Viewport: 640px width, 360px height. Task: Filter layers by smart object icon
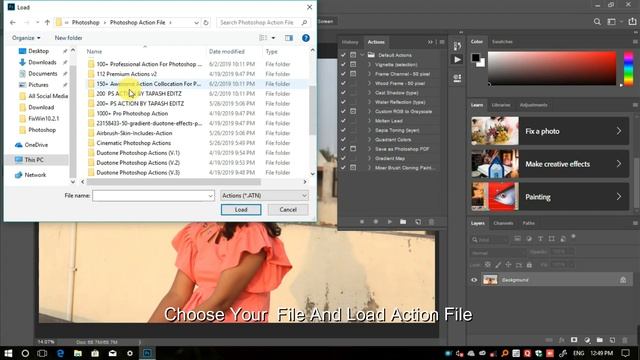pos(563,239)
